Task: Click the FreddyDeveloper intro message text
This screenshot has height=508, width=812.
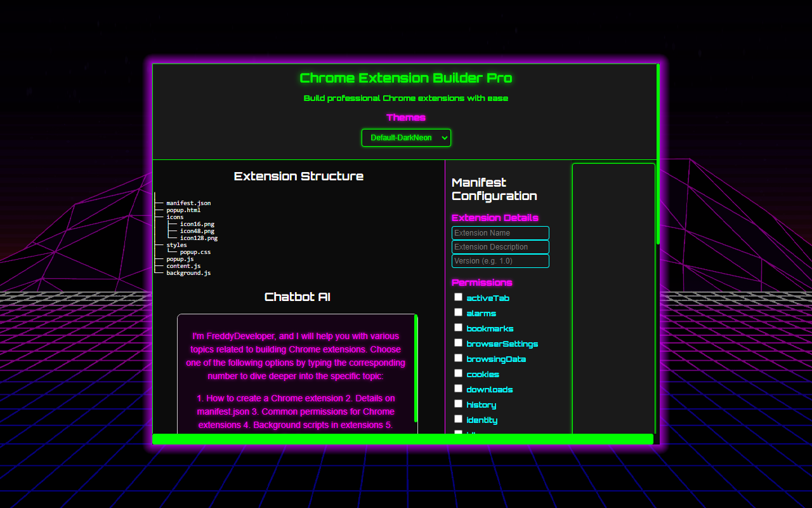Action: [x=296, y=356]
